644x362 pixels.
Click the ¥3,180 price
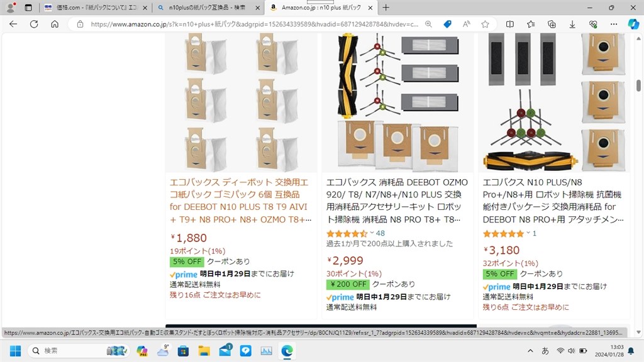coord(501,250)
